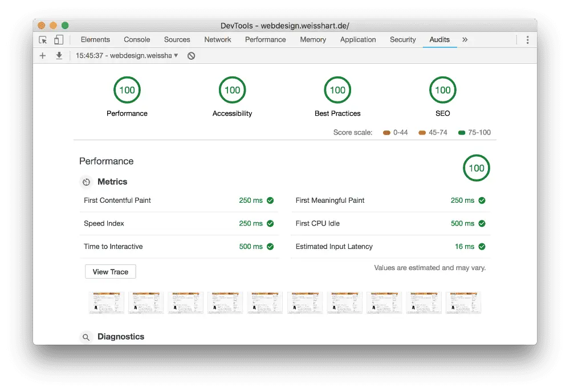Screen dimensions: 570x392
Task: Click the 16 ms input latency value
Action: click(x=465, y=247)
